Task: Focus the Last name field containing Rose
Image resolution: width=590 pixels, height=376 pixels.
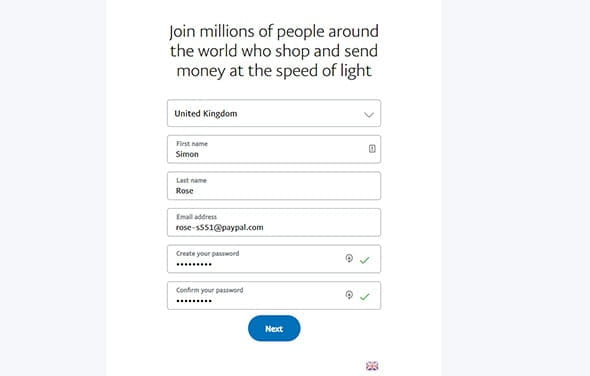Action: tap(274, 186)
